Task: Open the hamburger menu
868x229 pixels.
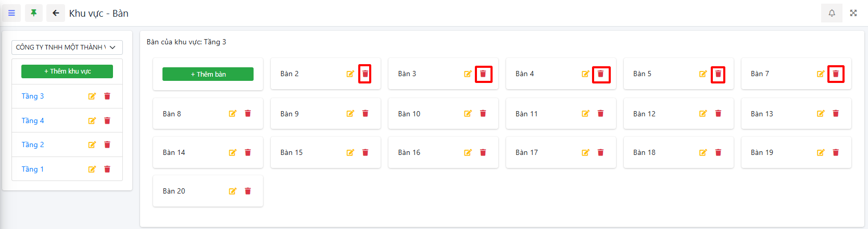Action: click(x=11, y=13)
